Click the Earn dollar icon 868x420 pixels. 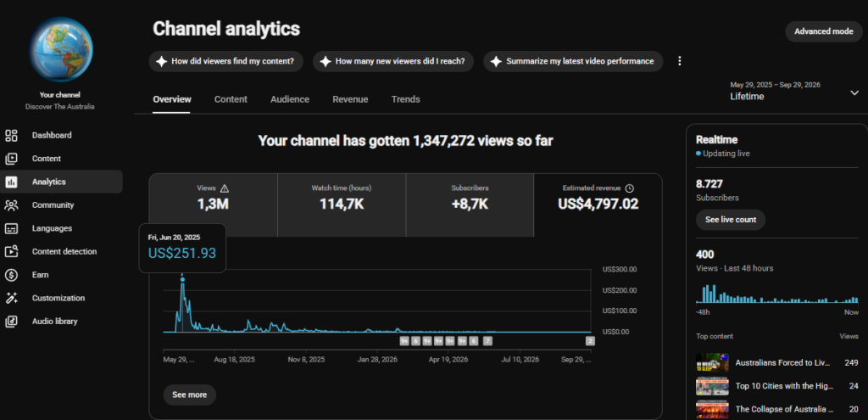point(11,275)
